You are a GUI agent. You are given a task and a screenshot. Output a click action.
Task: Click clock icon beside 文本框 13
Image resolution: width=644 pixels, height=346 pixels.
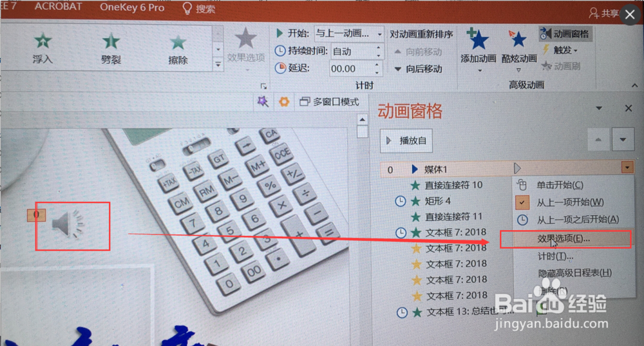[402, 312]
